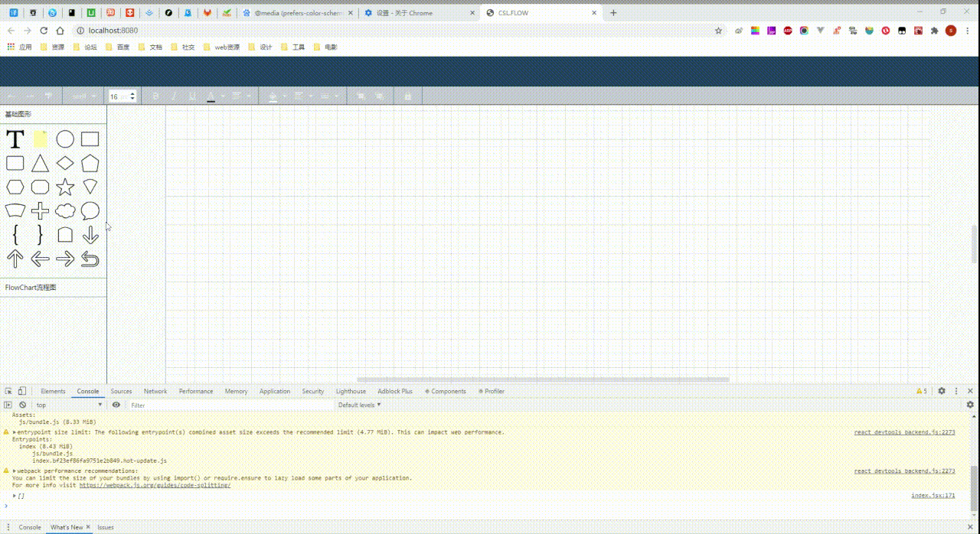Viewport: 980px width, 534px height.
Task: Toggle underline text formatting in toolbar
Action: click(x=192, y=96)
